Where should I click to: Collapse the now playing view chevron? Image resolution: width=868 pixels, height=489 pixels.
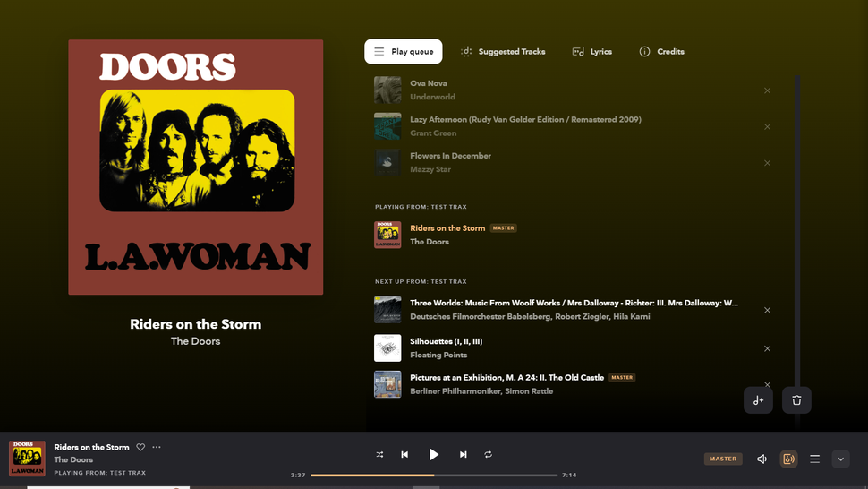click(840, 459)
